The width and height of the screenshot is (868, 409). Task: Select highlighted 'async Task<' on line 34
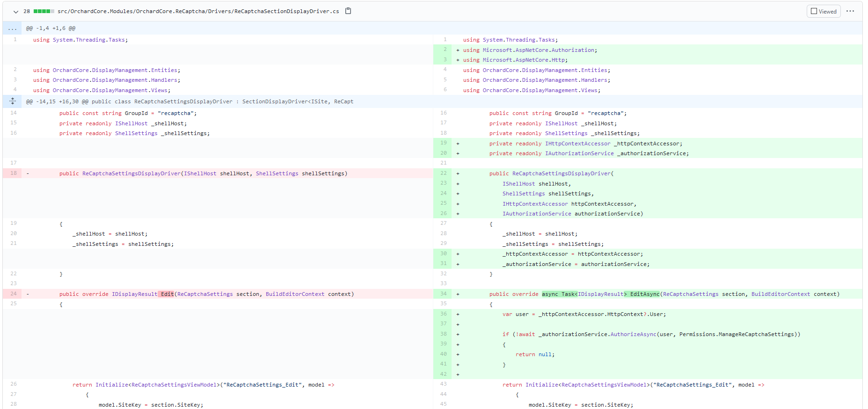(560, 294)
